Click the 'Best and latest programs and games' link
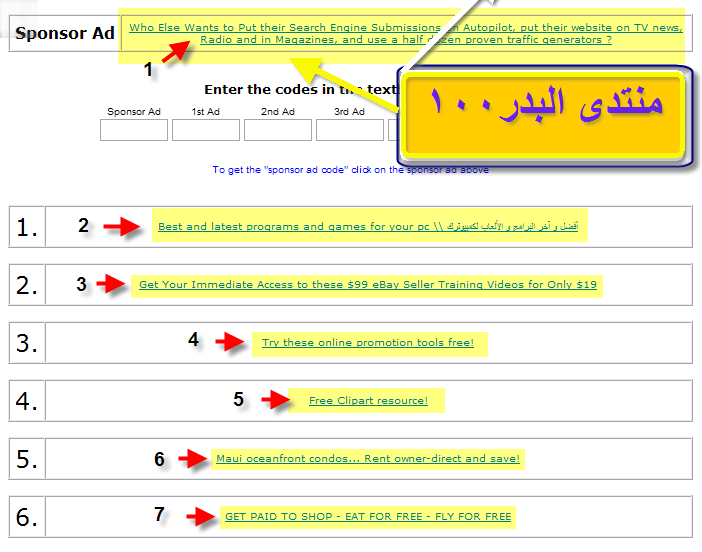Image resolution: width=702 pixels, height=552 pixels. tap(367, 227)
